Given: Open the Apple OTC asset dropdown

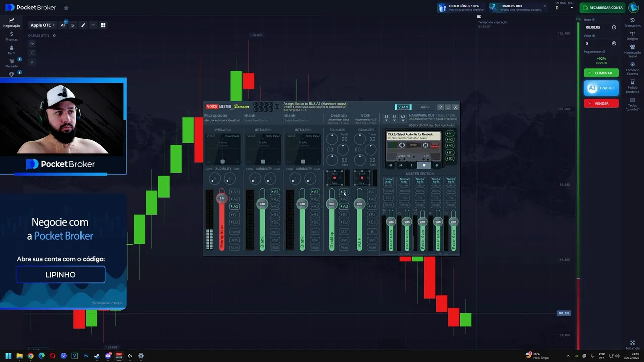Looking at the screenshot, I should 43,25.
